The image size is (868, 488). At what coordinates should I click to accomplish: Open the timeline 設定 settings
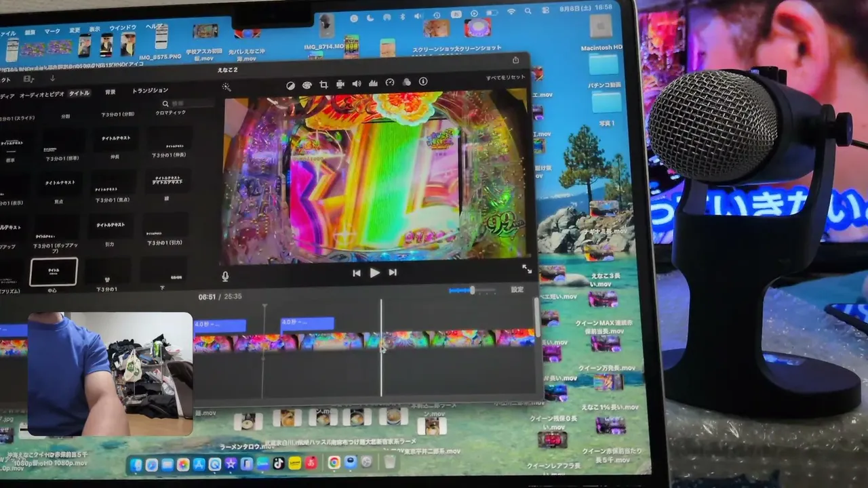coord(517,289)
